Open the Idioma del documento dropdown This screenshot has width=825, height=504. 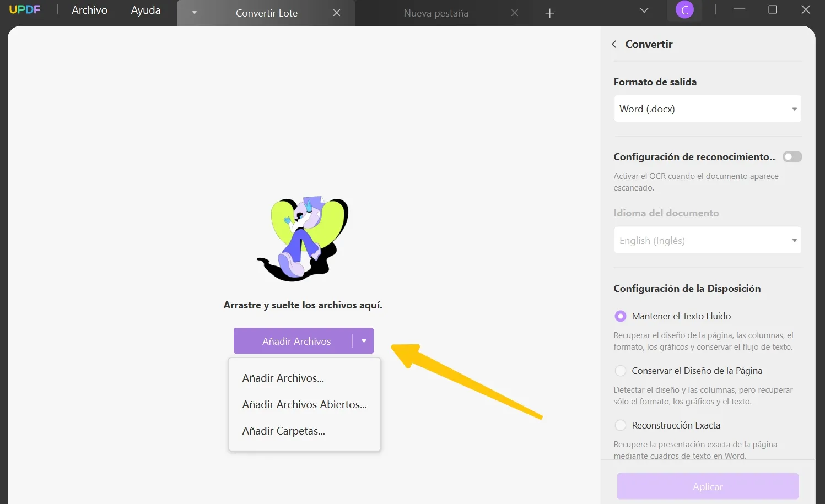(x=708, y=240)
